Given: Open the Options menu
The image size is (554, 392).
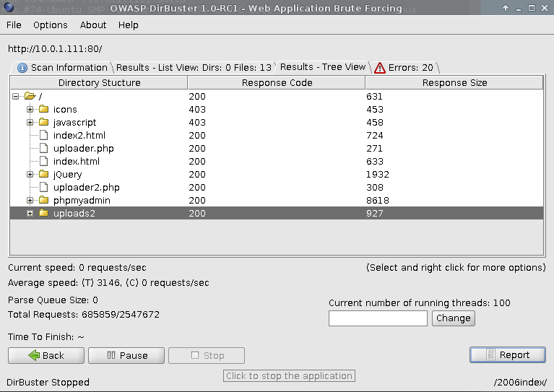Looking at the screenshot, I should click(50, 25).
